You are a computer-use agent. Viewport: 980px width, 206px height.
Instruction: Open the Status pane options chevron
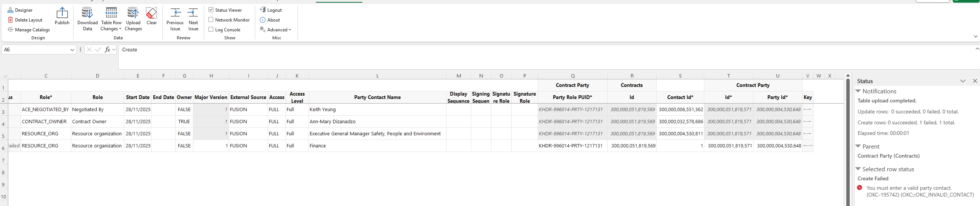coord(963,81)
